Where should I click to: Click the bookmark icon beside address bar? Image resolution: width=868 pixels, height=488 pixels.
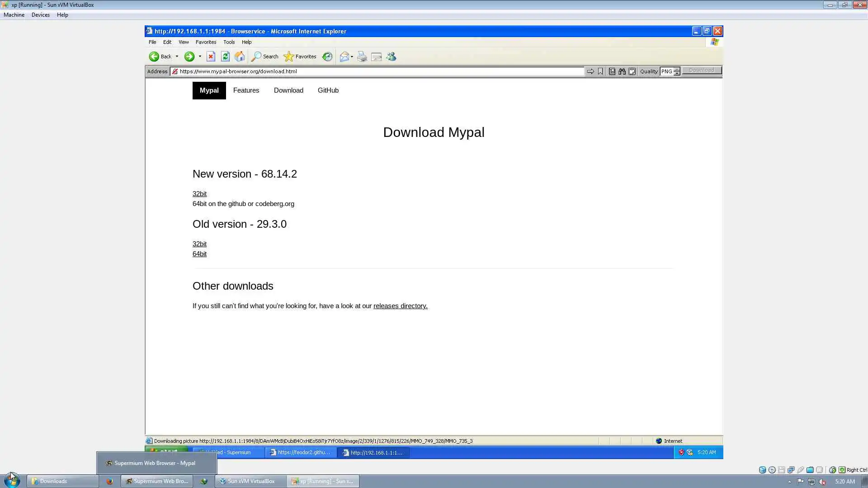[x=600, y=71]
